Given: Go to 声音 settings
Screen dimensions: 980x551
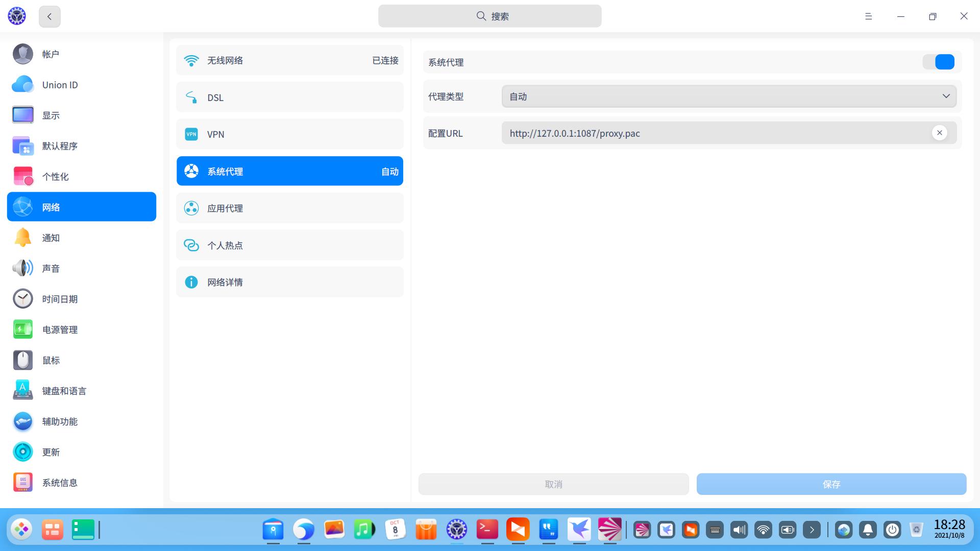Looking at the screenshot, I should [x=51, y=268].
